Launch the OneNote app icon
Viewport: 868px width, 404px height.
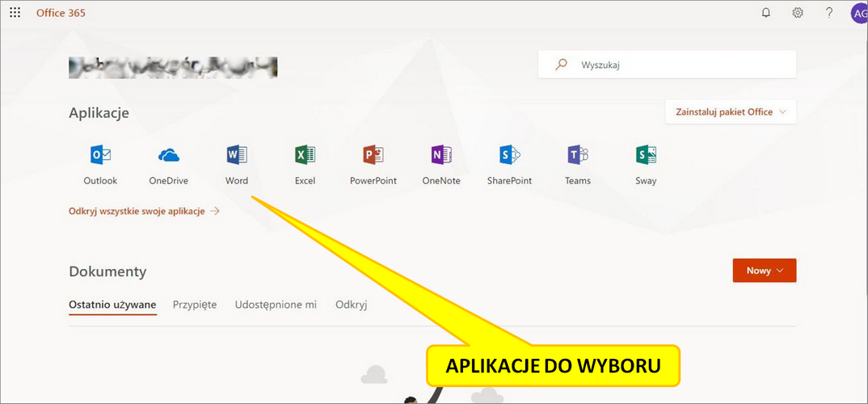coord(441,155)
